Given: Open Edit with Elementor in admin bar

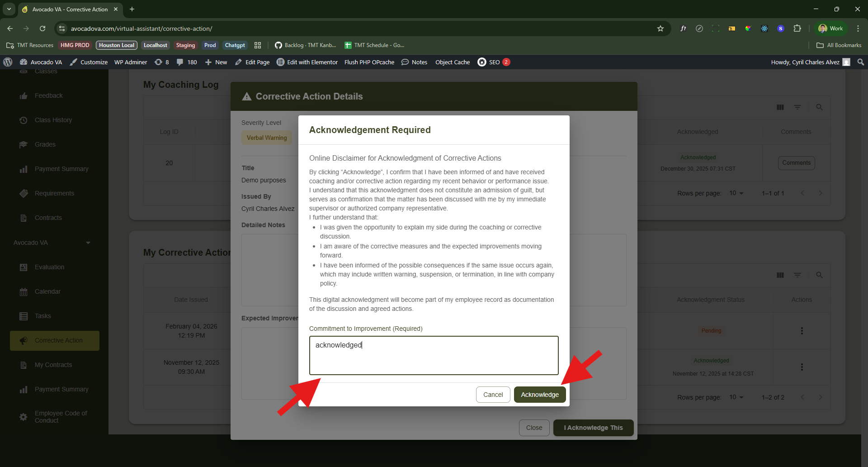Looking at the screenshot, I should [x=307, y=62].
